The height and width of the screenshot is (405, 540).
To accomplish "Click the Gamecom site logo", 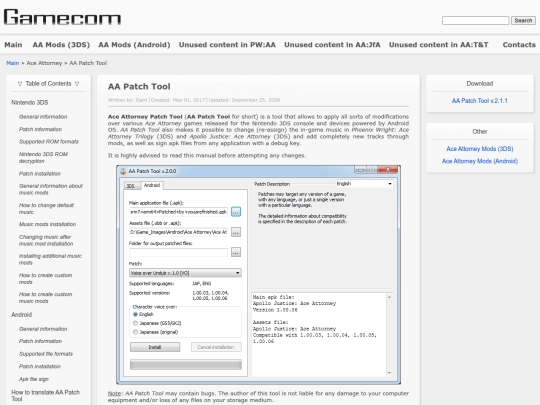I will click(x=62, y=17).
